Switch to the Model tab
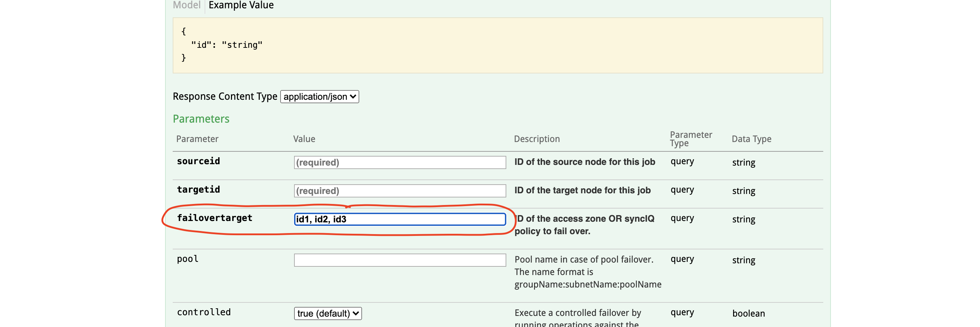The image size is (980, 327). [186, 5]
